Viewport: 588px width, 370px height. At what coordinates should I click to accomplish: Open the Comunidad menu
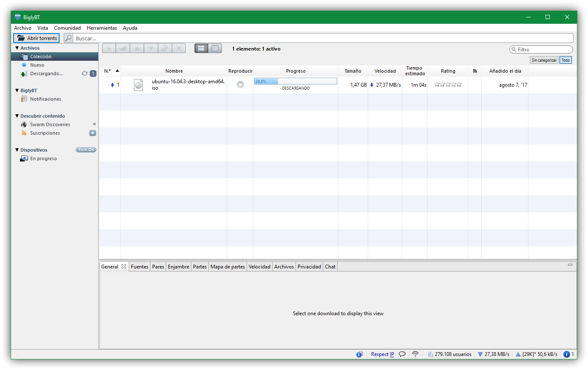[x=67, y=28]
